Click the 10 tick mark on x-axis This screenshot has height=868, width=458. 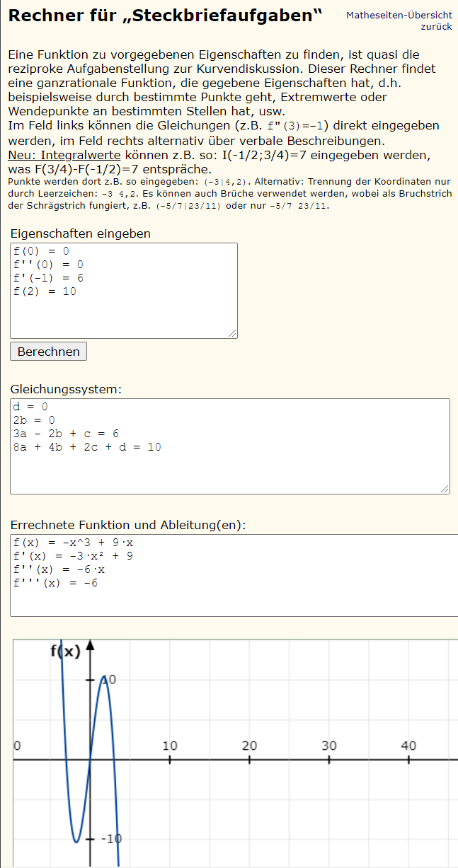pos(170,760)
